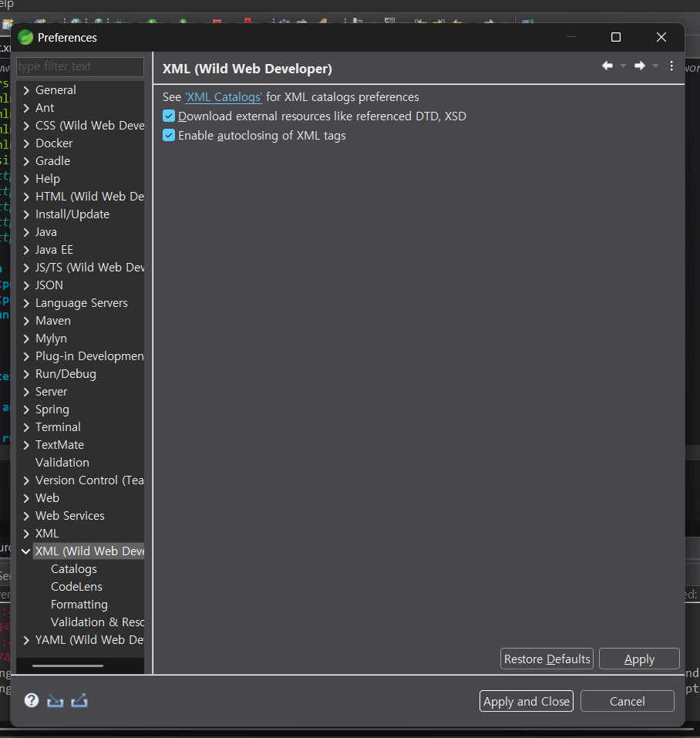Click the help question mark icon
Image resolution: width=700 pixels, height=738 pixels.
(x=32, y=700)
